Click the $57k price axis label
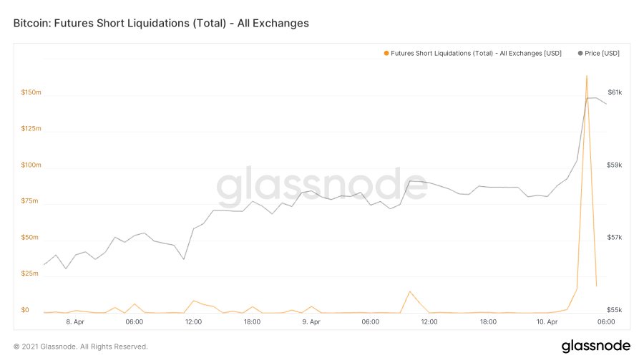This screenshot has width=644, height=363. click(615, 237)
